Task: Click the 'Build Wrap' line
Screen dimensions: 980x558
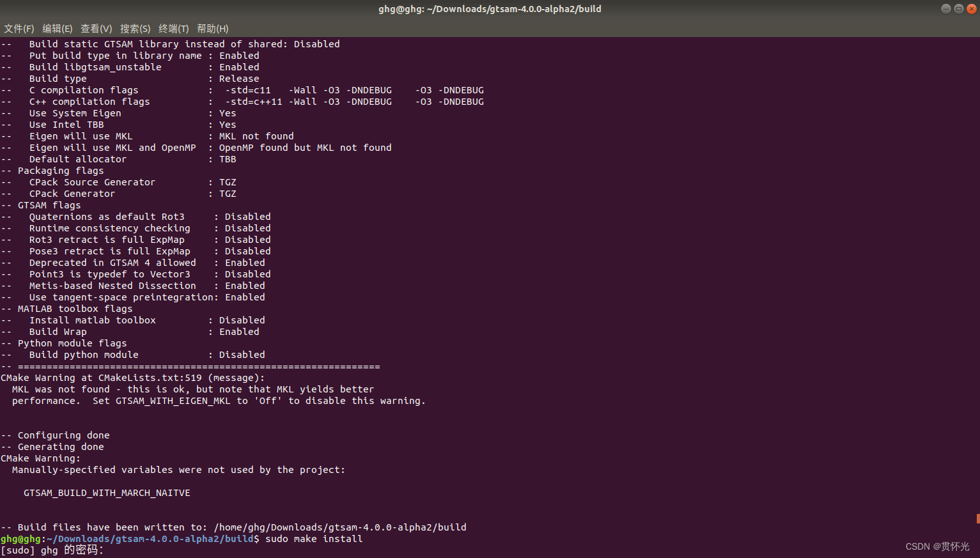Action: (130, 332)
